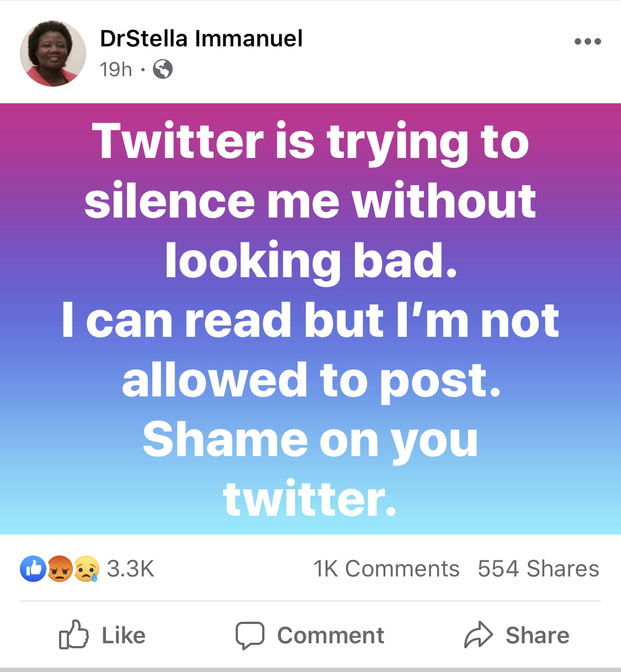Tap the thumbs-up outline Like icon
The height and width of the screenshot is (672, 621).
click(x=74, y=635)
